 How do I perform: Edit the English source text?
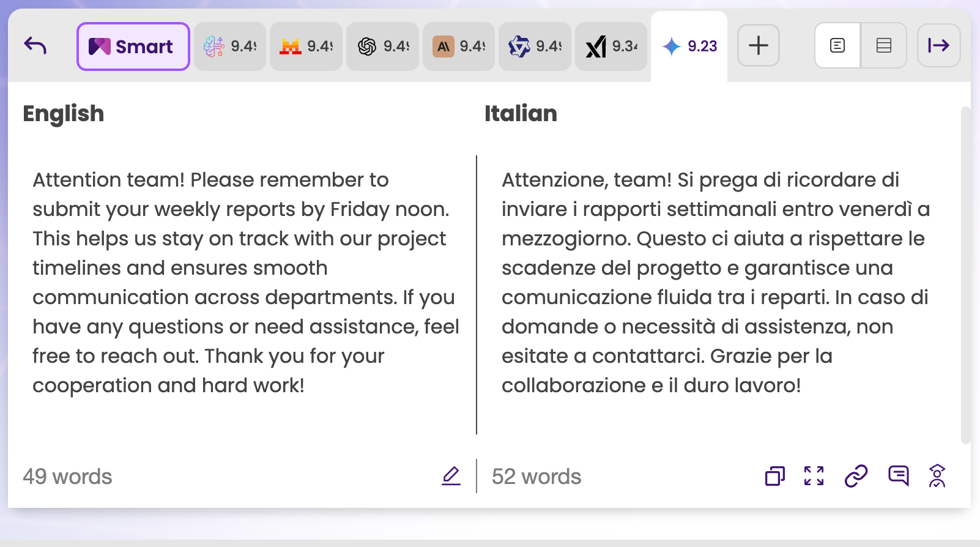(x=451, y=476)
